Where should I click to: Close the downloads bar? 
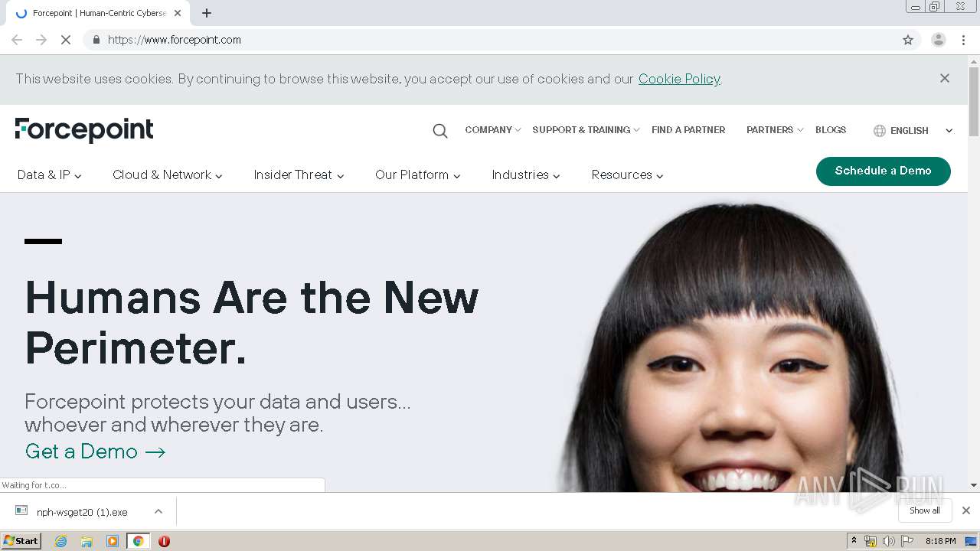pyautogui.click(x=966, y=510)
